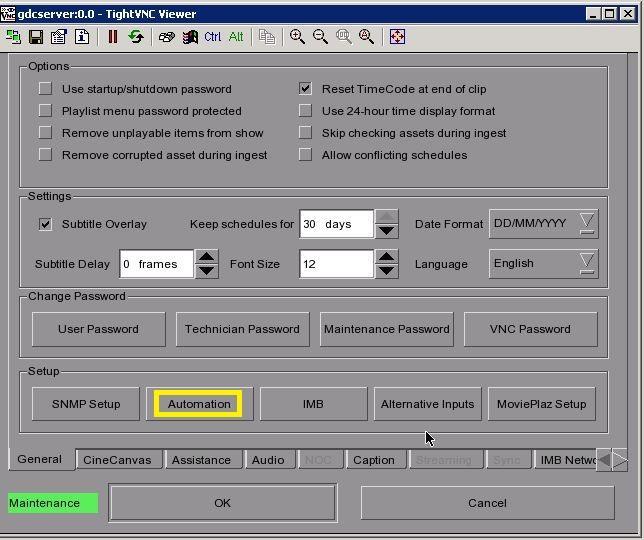Viewport: 644px width, 540px height.
Task: Open the Automation setup
Action: click(x=199, y=404)
